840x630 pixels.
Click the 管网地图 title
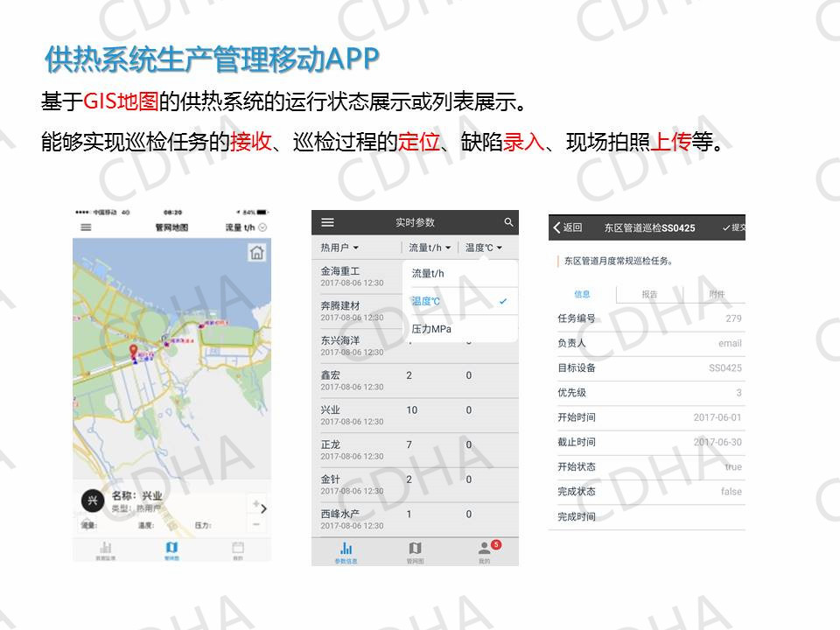click(171, 227)
